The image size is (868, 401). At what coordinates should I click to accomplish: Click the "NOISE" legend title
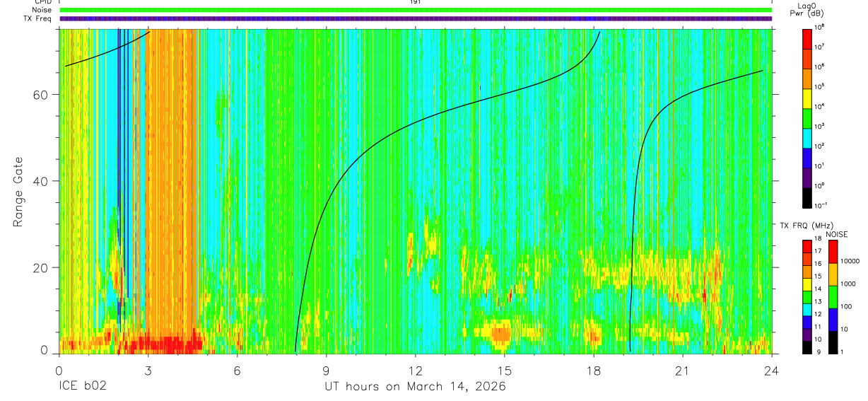coord(837,234)
